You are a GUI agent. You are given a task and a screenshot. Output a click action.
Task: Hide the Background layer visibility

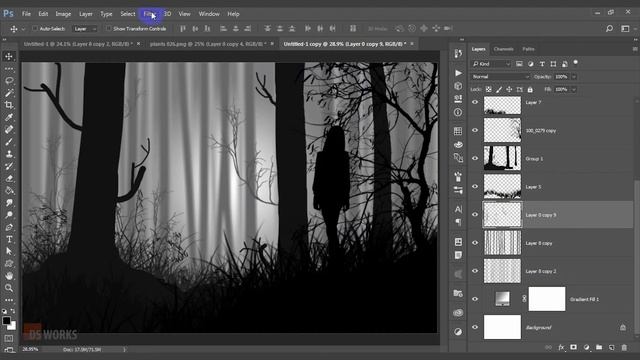coord(475,327)
